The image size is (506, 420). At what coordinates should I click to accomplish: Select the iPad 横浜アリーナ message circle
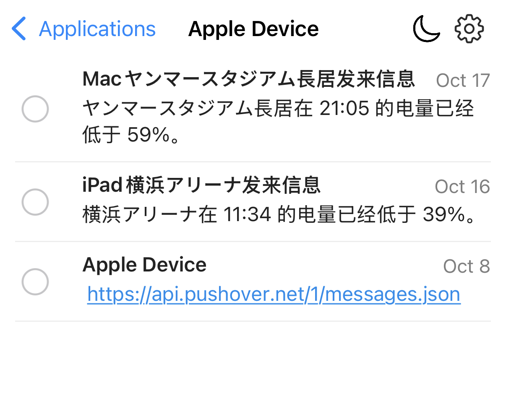(35, 202)
